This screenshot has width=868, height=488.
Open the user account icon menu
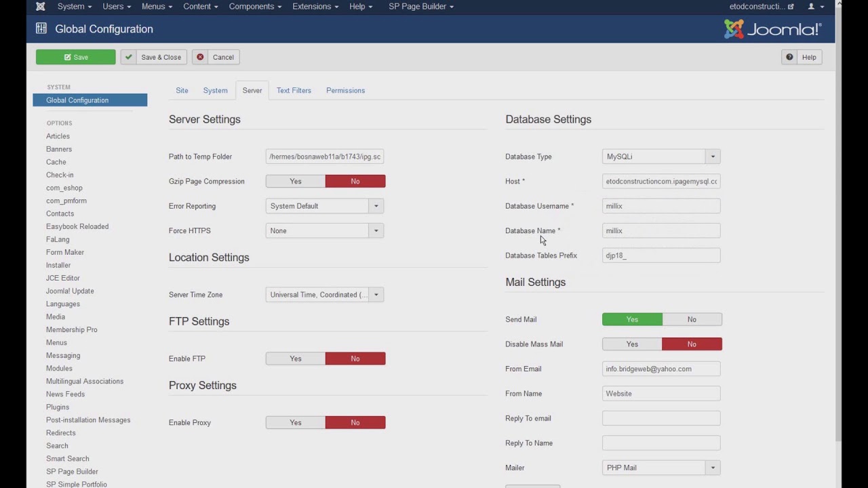[816, 6]
